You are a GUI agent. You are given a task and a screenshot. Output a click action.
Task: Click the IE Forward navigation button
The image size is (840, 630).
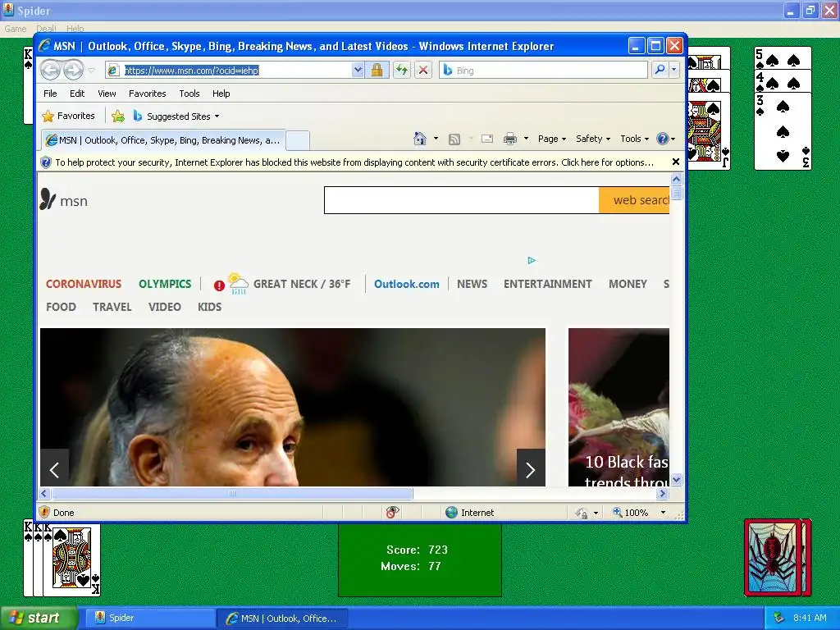click(73, 71)
